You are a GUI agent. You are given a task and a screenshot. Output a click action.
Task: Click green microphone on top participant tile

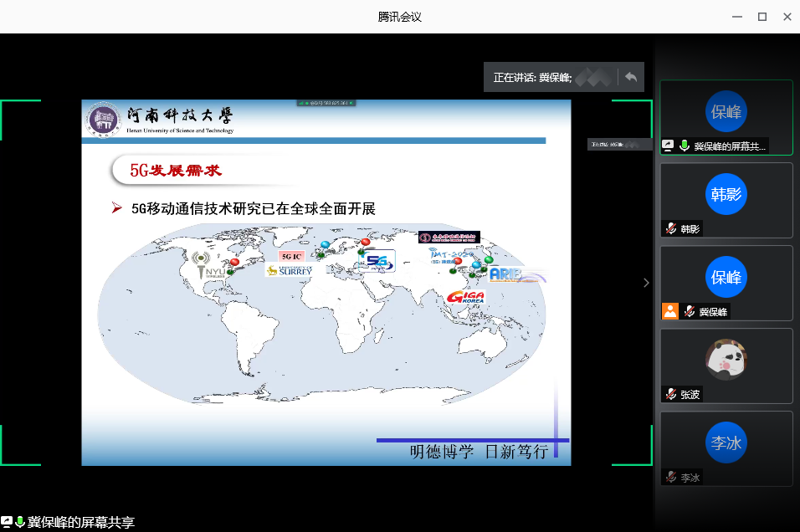[684, 146]
